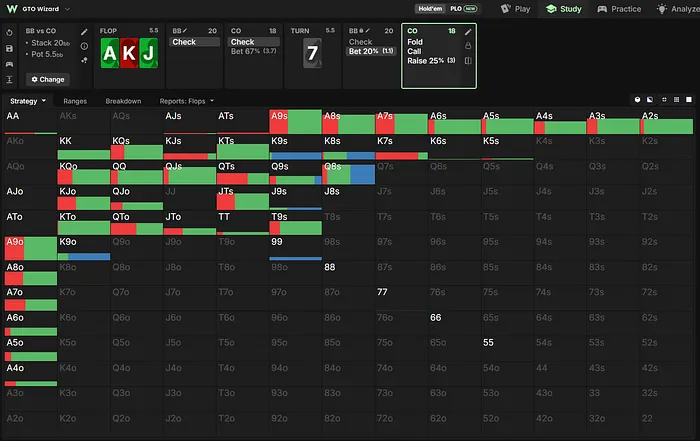Open the Play section
Viewport: 700px width, 441px height.
(515, 9)
